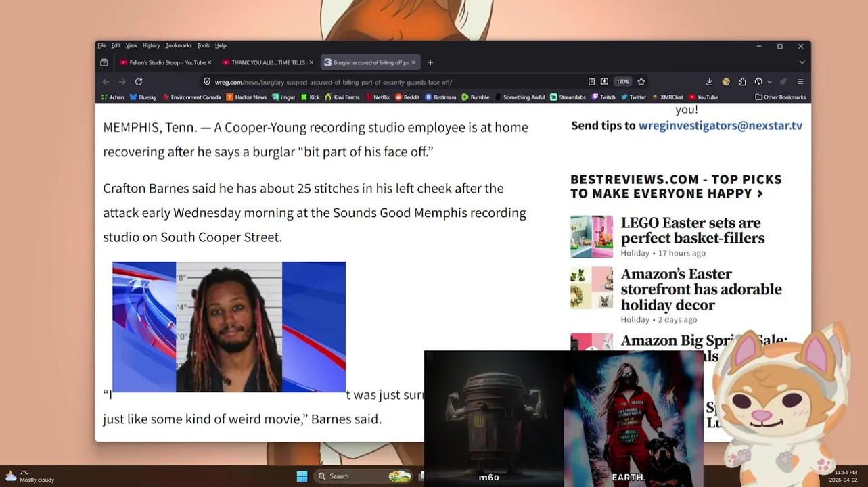Screen dimensions: 868x487
Task: Open the Bluesky bookmark
Action: (x=143, y=97)
